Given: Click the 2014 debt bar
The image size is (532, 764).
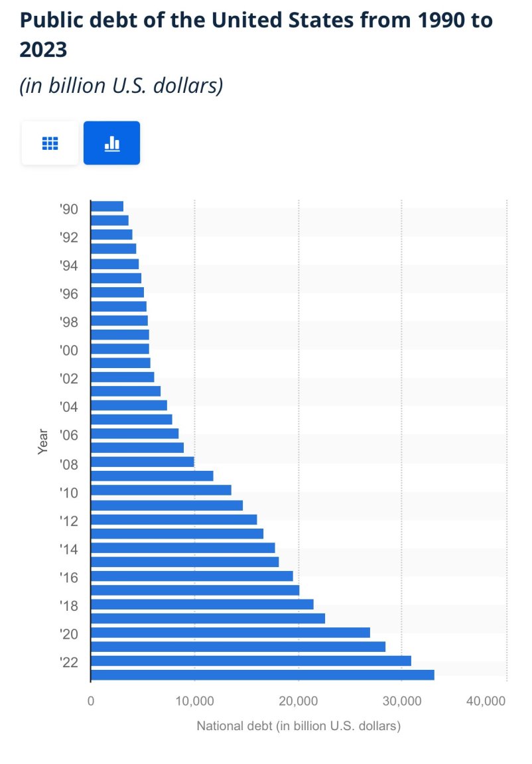Looking at the screenshot, I should point(182,547).
